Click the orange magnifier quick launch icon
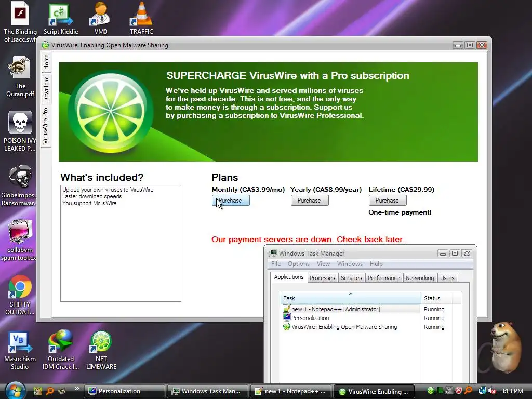Screen dimensions: 532x399 point(49,391)
